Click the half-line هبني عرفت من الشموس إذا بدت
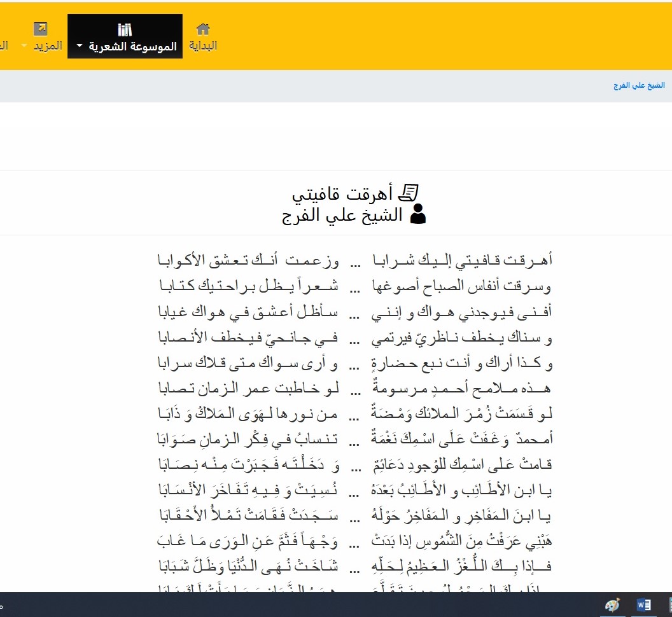This screenshot has height=617, width=672. coord(461,540)
